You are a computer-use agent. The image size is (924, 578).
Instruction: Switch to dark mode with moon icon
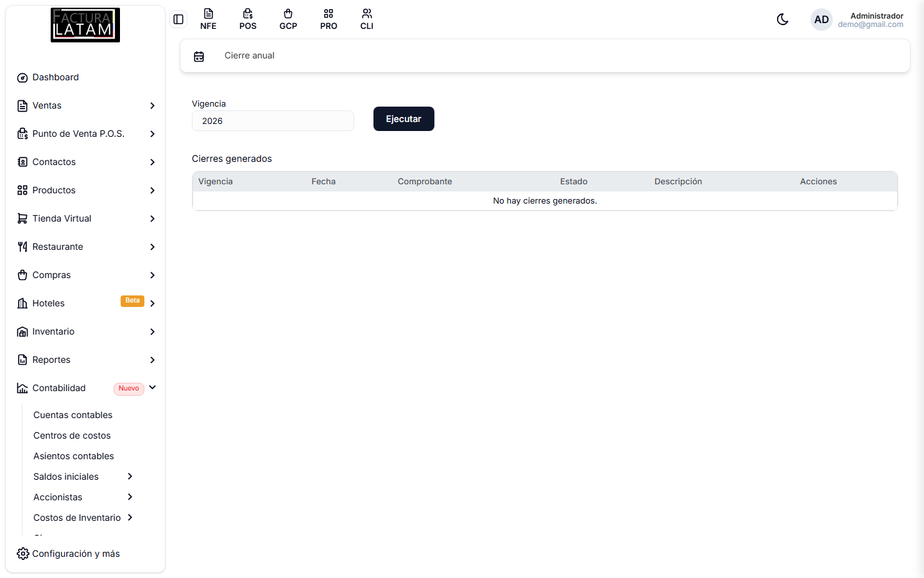tap(782, 19)
